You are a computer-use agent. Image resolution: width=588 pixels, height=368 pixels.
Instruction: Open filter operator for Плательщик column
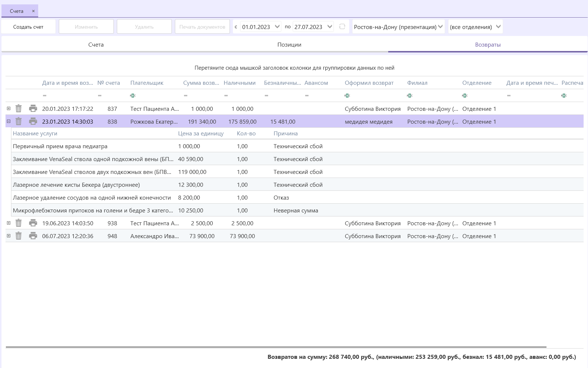(x=133, y=95)
